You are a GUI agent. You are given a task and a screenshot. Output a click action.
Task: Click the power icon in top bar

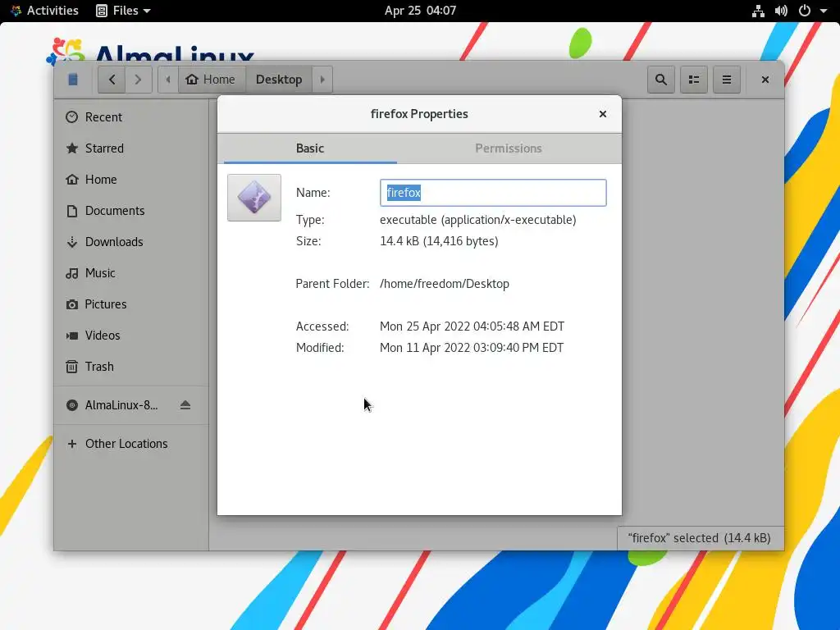(805, 11)
